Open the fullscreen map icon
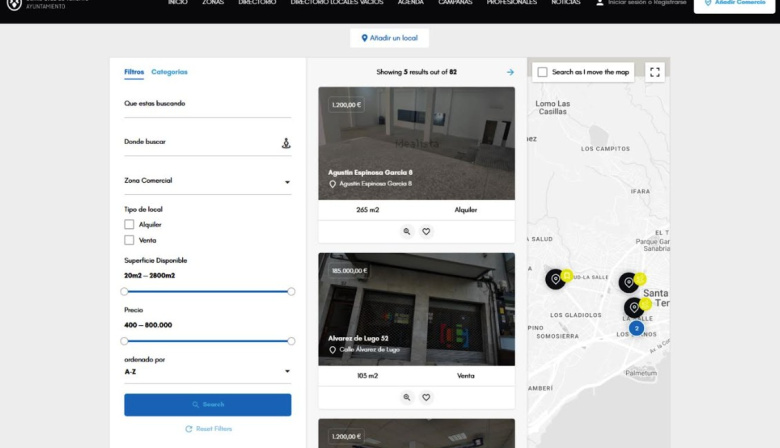Viewport: 780px width, 448px height. coord(655,72)
